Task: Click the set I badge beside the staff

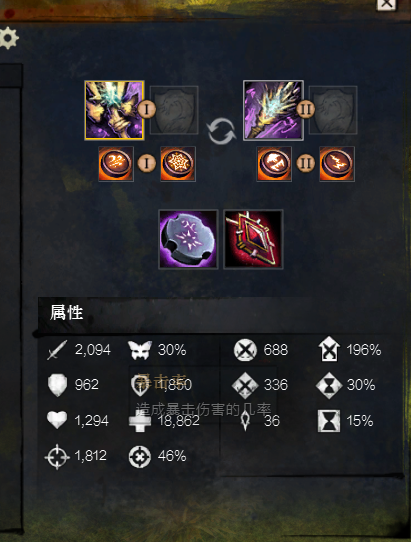Action: tap(147, 109)
